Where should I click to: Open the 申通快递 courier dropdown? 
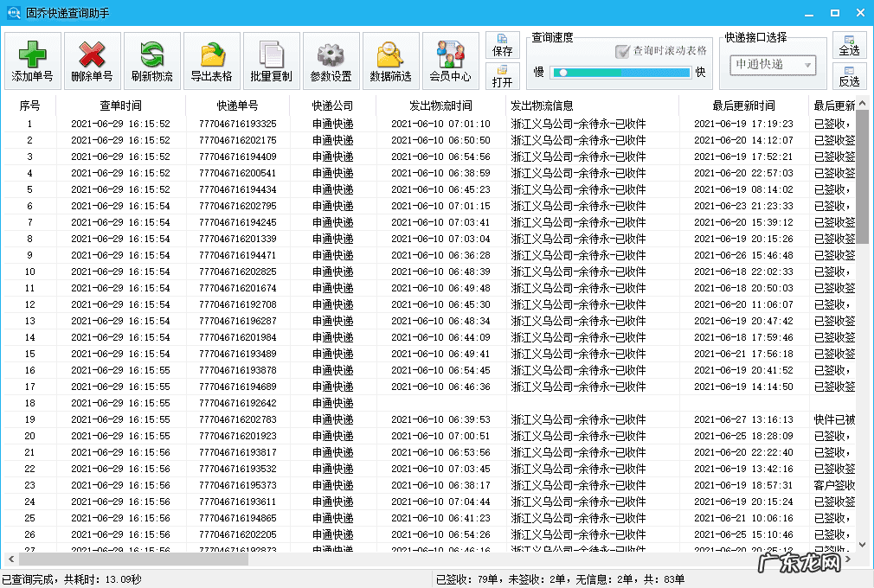tap(773, 65)
